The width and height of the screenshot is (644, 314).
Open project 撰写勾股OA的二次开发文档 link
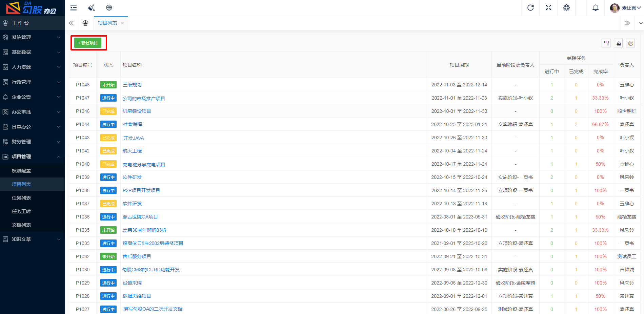(153, 309)
